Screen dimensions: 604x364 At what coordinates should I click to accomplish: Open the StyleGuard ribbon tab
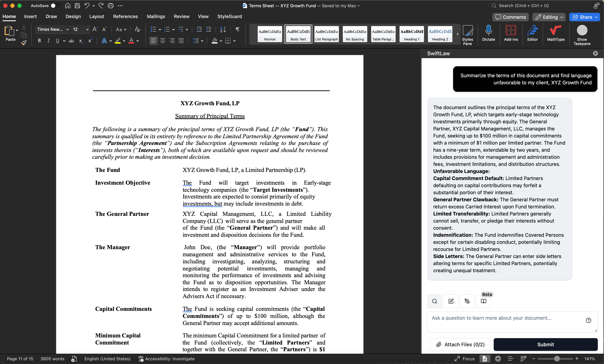coord(229,16)
